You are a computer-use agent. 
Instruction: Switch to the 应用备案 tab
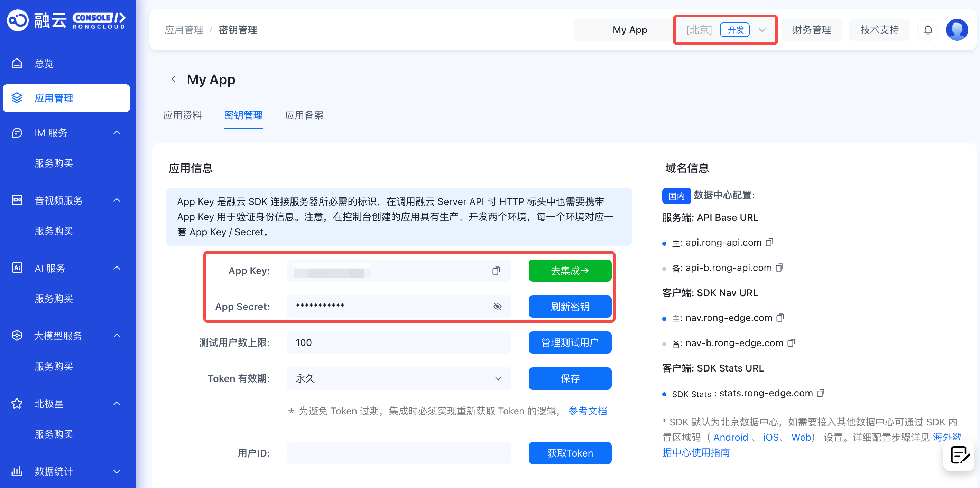coord(304,115)
